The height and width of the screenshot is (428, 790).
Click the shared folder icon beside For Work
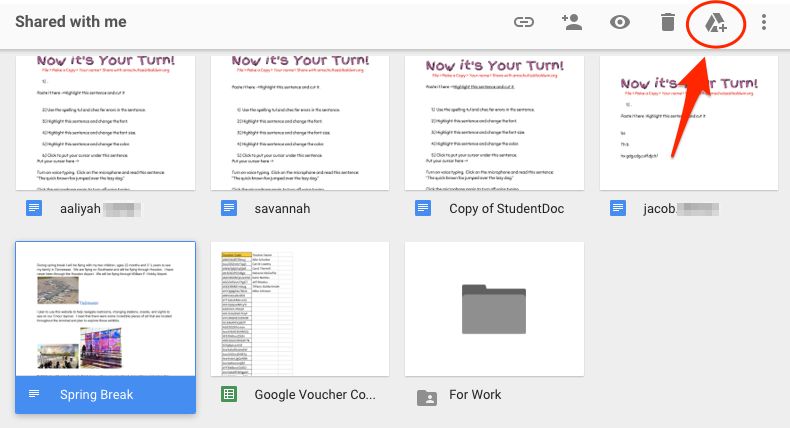tap(427, 397)
